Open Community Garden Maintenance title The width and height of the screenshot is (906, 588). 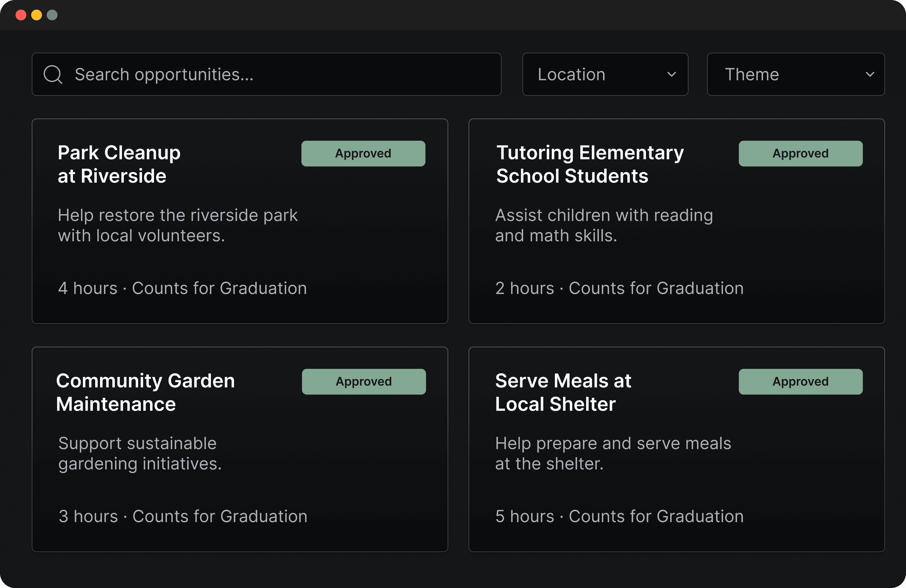click(x=145, y=392)
